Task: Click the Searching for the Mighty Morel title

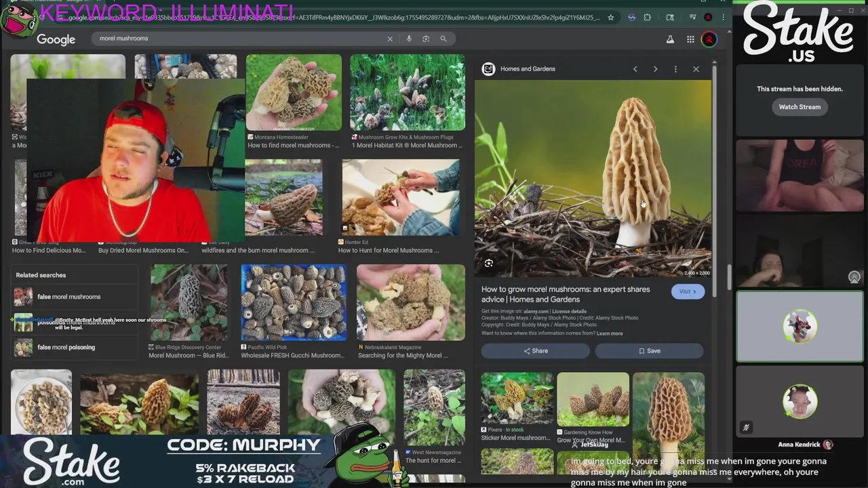Action: [x=403, y=355]
